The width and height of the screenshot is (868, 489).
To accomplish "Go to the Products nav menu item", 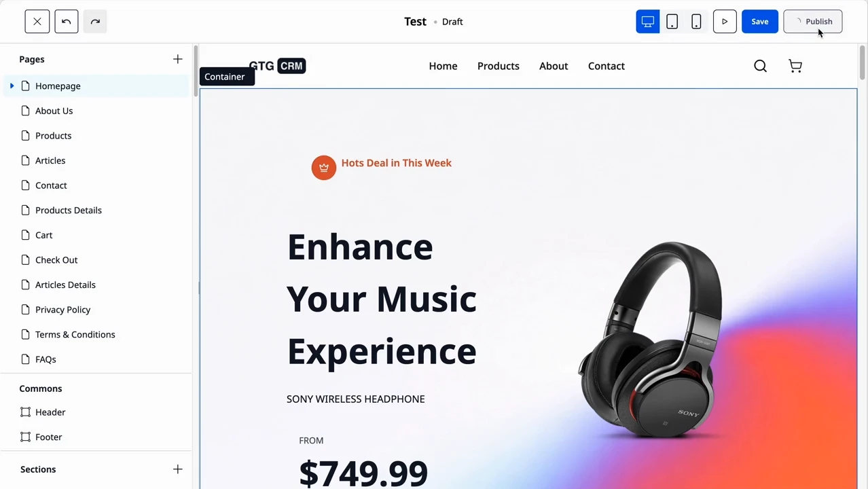I will (499, 66).
